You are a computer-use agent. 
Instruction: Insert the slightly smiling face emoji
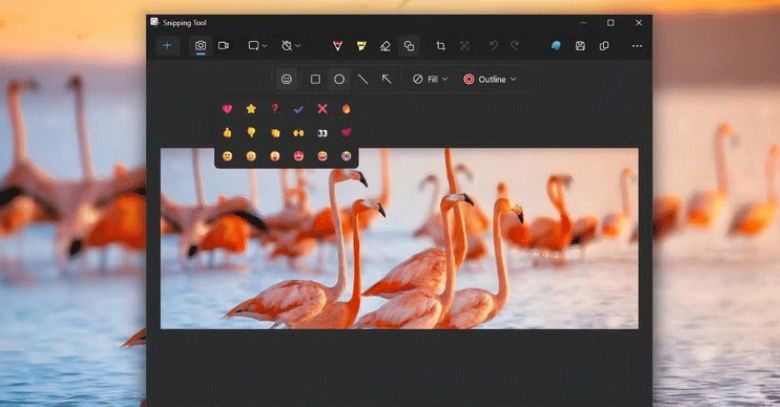pos(227,156)
